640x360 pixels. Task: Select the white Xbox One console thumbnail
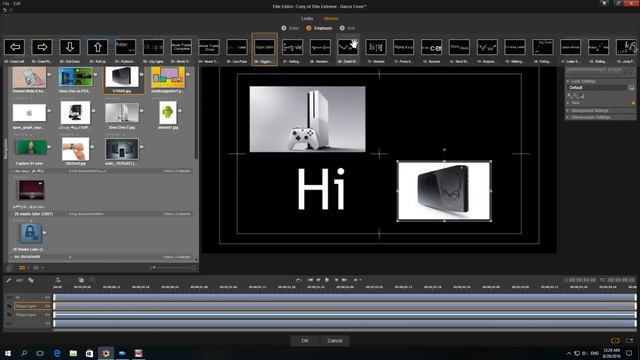(122, 113)
